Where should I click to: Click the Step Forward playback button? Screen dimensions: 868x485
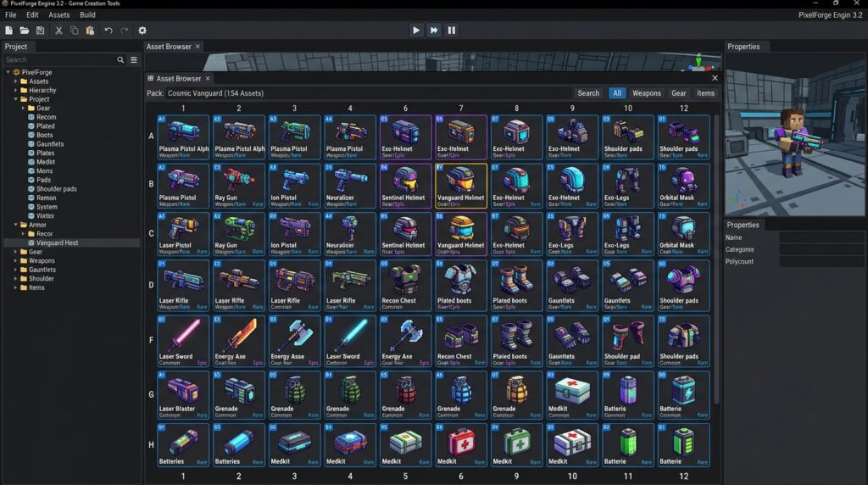pyautogui.click(x=434, y=31)
